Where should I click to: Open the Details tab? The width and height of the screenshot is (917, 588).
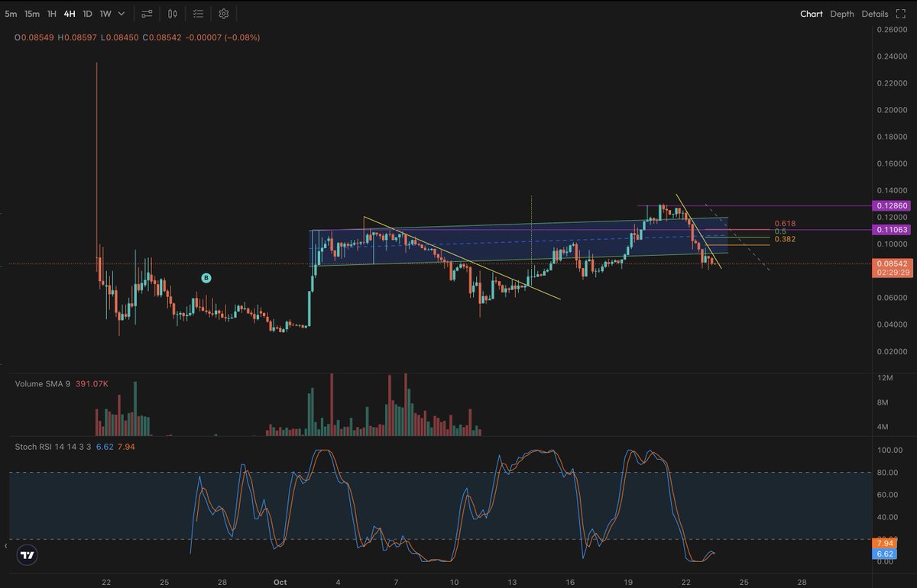tap(875, 14)
